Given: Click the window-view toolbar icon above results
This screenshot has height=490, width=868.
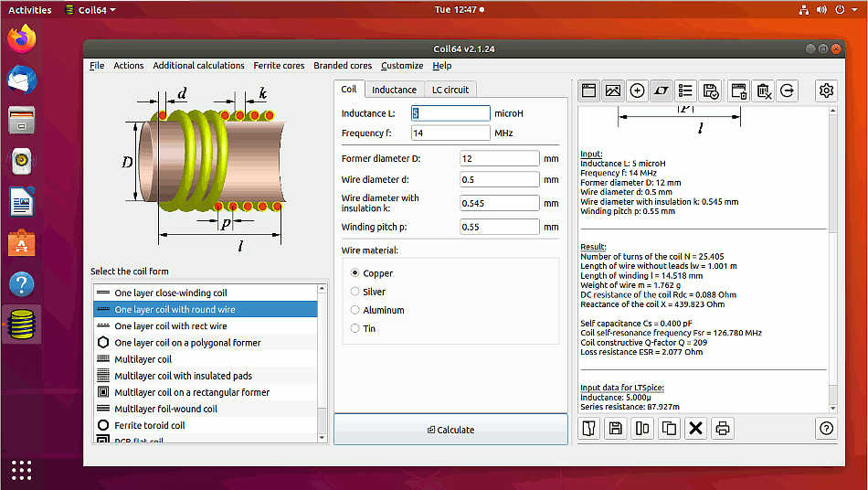Looking at the screenshot, I should coord(588,91).
